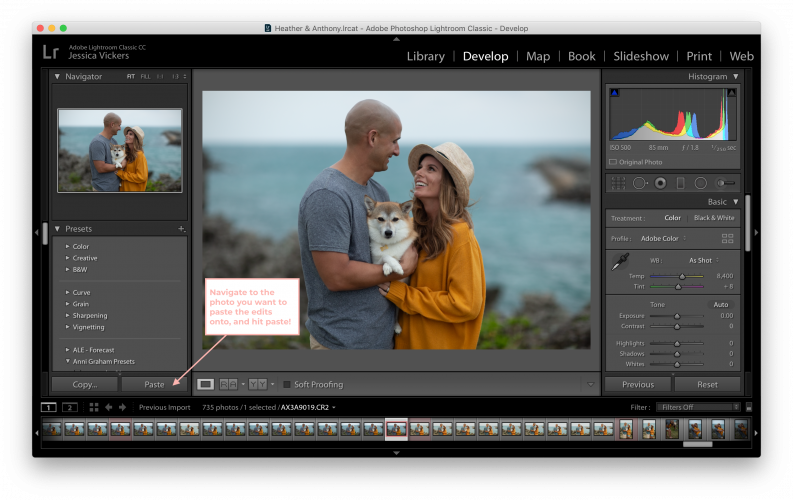Click the Lr logo identity plate
This screenshot has width=793, height=500.
(51, 52)
